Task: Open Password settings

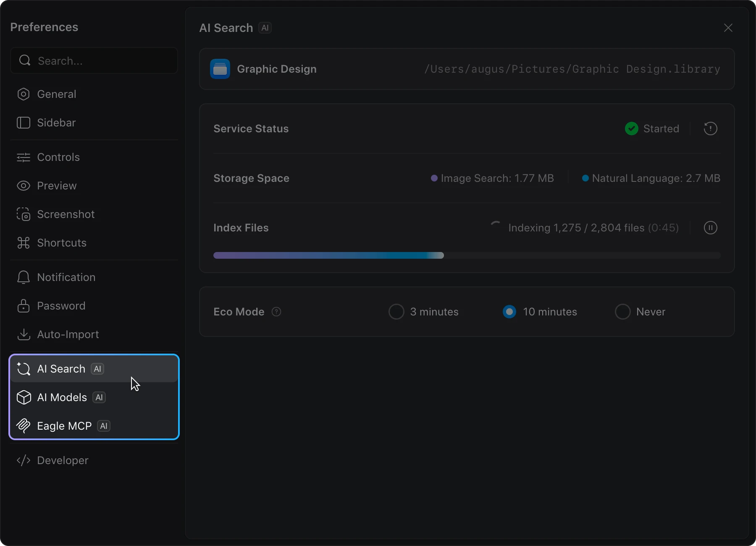Action: (61, 306)
